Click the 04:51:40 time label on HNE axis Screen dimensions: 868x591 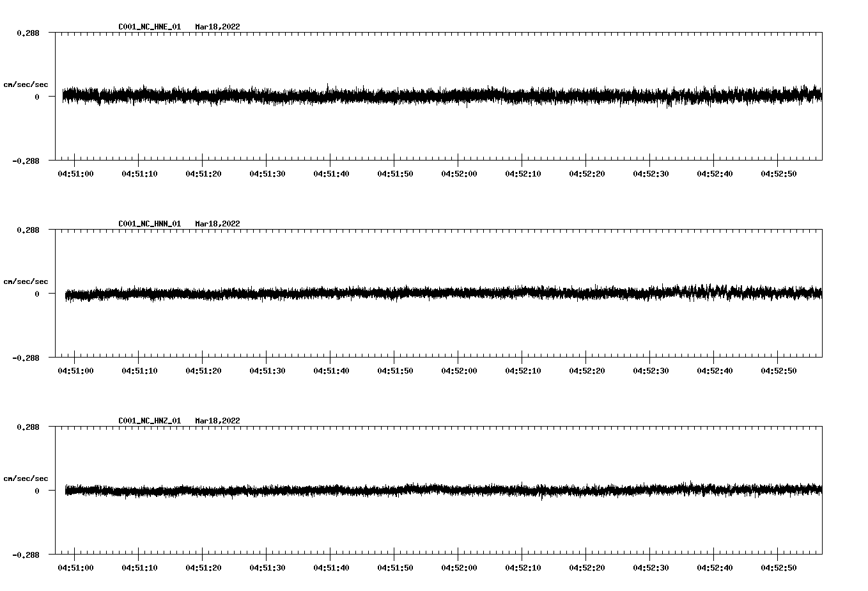pyautogui.click(x=331, y=174)
